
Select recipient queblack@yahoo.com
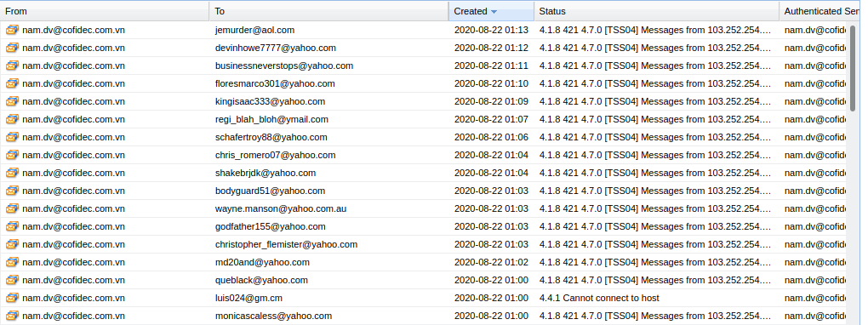click(261, 280)
